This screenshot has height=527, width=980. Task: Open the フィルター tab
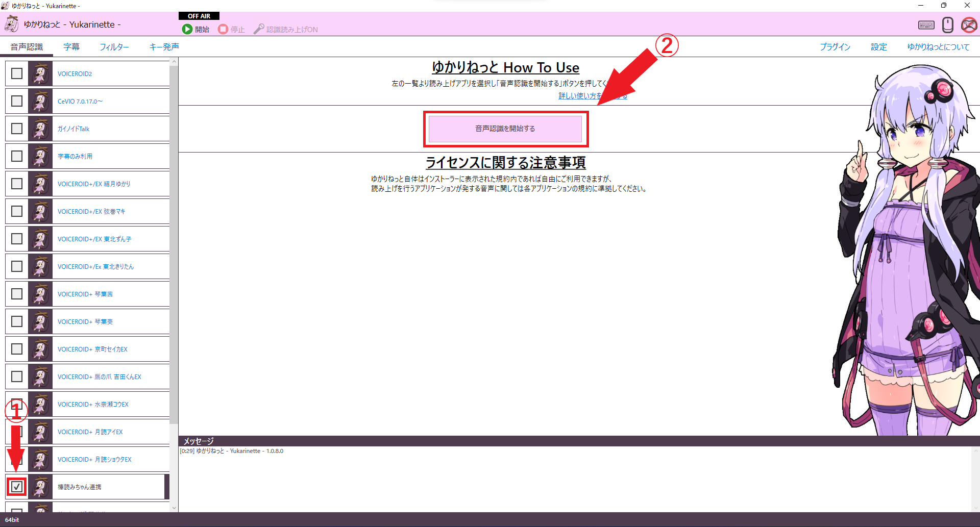114,47
